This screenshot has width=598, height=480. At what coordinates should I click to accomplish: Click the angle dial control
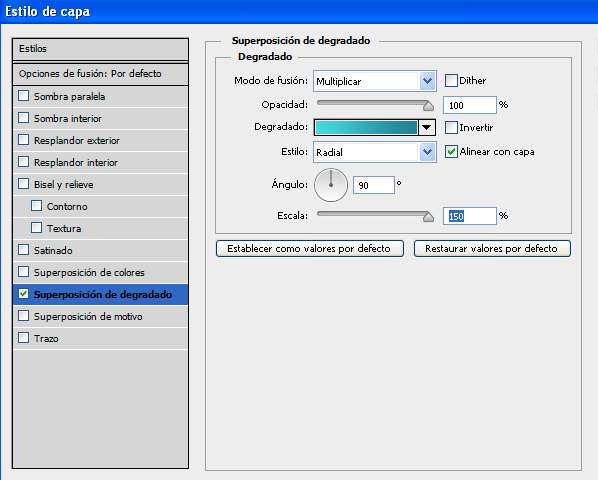coord(331,185)
